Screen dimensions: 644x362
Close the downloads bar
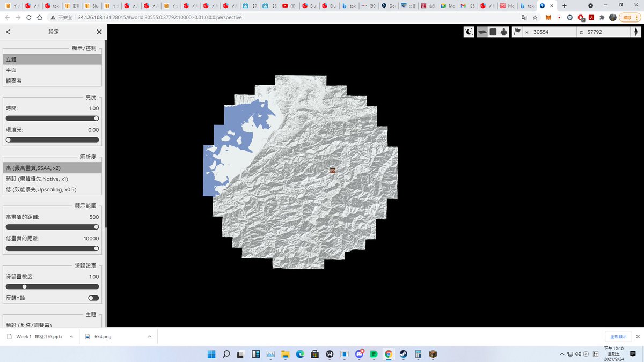[638, 336]
